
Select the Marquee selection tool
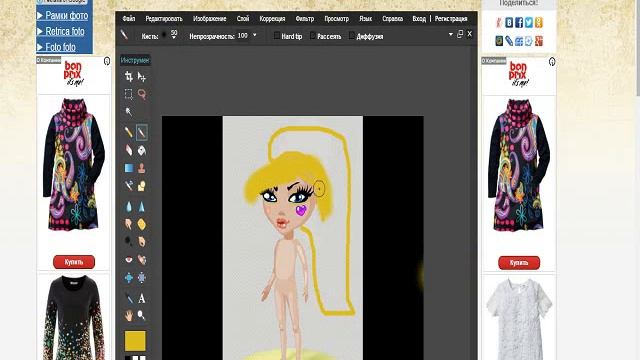pyautogui.click(x=129, y=94)
